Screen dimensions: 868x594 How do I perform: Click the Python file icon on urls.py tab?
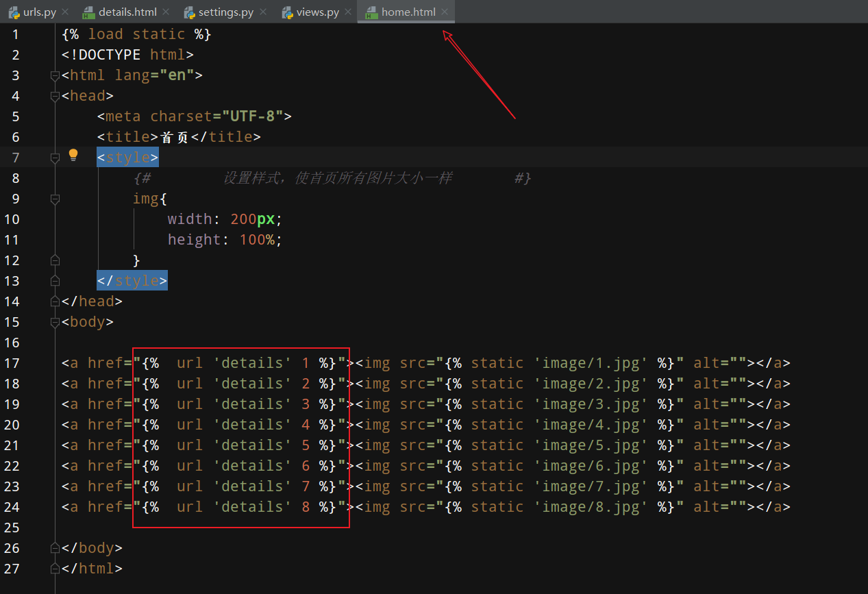[13, 12]
